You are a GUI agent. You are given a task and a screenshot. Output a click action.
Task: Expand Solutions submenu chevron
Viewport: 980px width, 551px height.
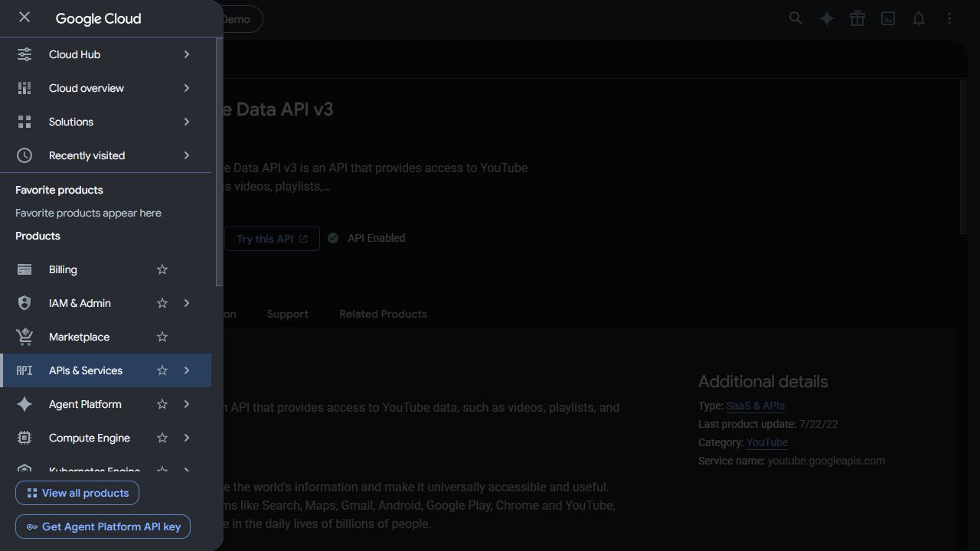click(x=187, y=122)
